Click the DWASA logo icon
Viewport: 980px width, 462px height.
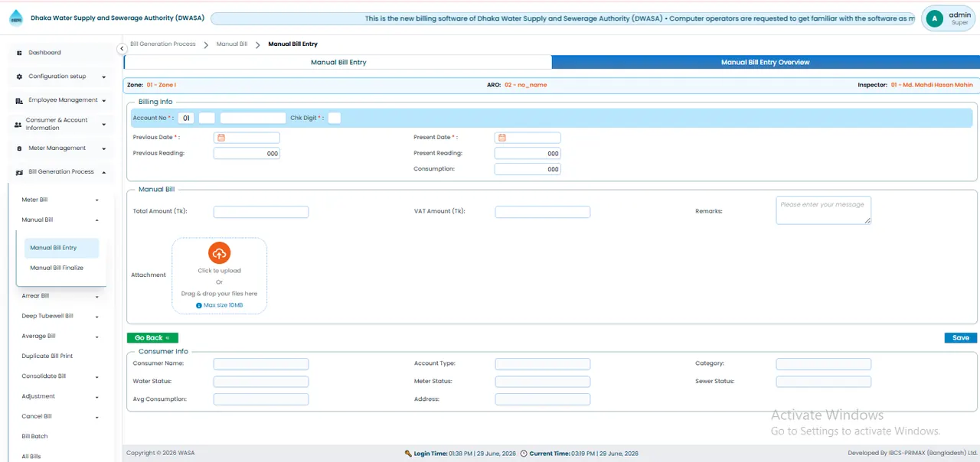pos(16,18)
